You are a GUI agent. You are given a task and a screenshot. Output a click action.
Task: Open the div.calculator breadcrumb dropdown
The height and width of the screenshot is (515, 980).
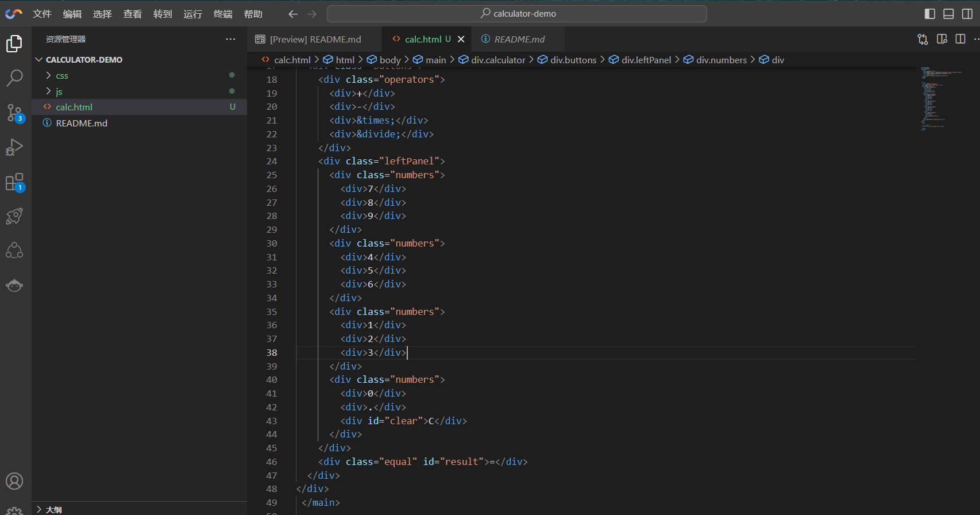492,60
